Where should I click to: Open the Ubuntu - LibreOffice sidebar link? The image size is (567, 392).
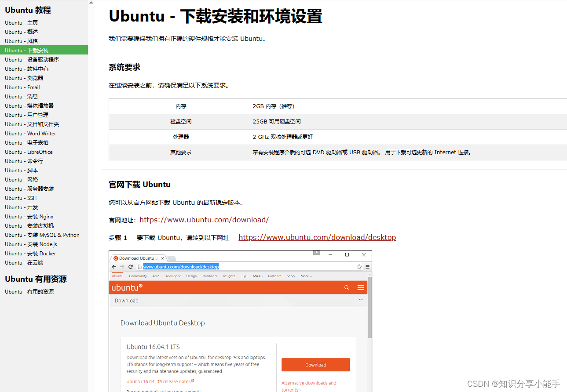tap(29, 152)
